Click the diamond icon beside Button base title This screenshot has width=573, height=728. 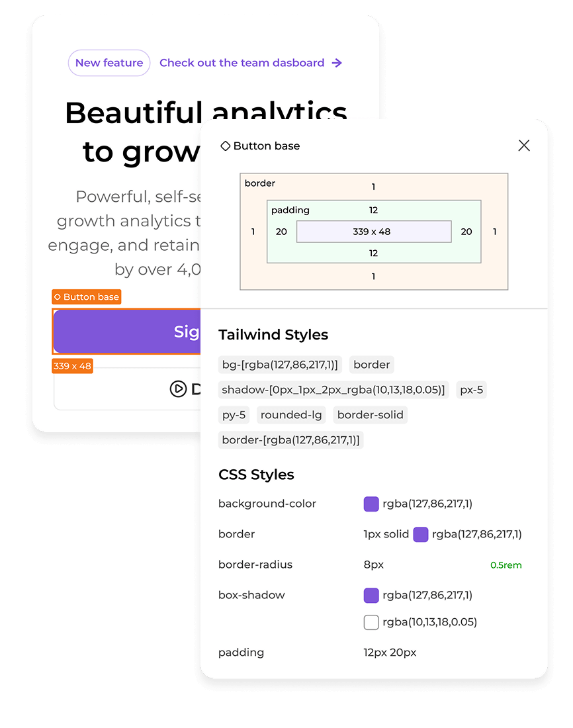point(226,146)
